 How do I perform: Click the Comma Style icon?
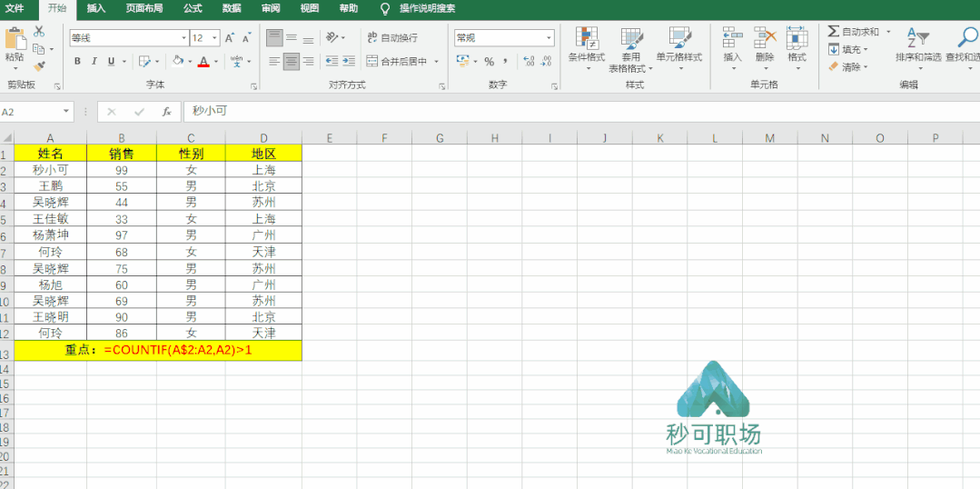[505, 61]
